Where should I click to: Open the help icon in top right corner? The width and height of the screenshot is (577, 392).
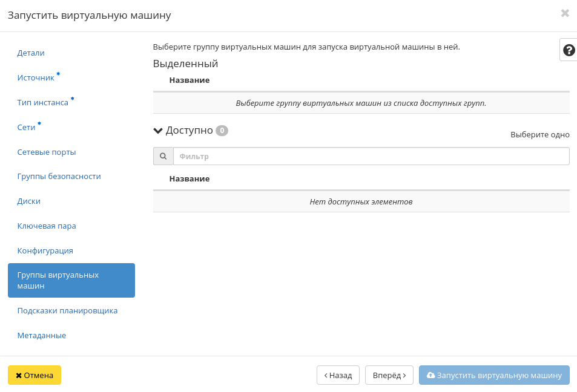(x=568, y=50)
